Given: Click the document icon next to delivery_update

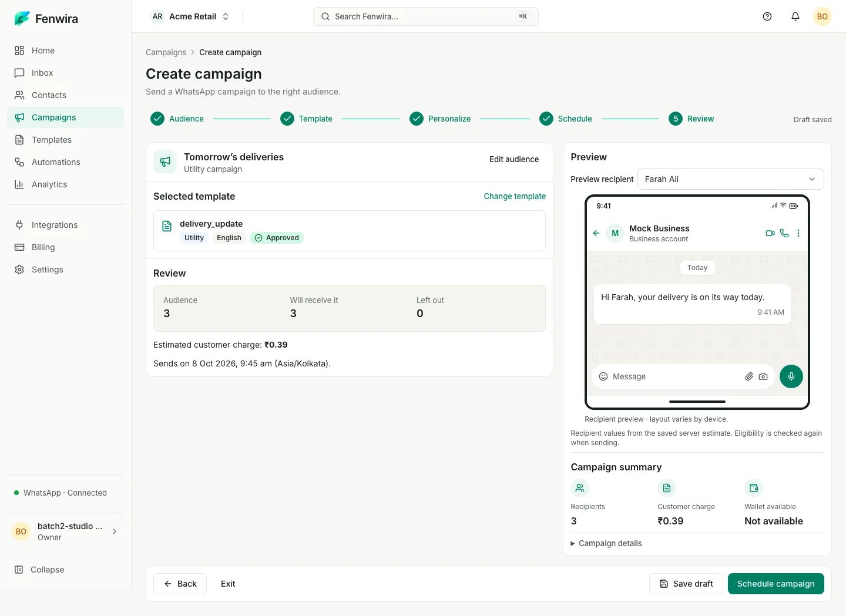Looking at the screenshot, I should click(x=167, y=226).
